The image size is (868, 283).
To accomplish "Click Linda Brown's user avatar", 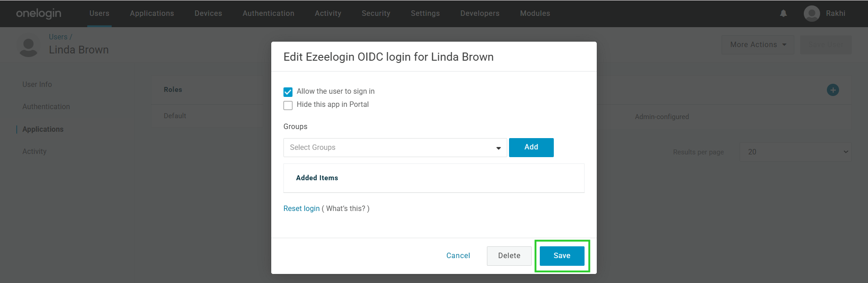I will (x=28, y=47).
